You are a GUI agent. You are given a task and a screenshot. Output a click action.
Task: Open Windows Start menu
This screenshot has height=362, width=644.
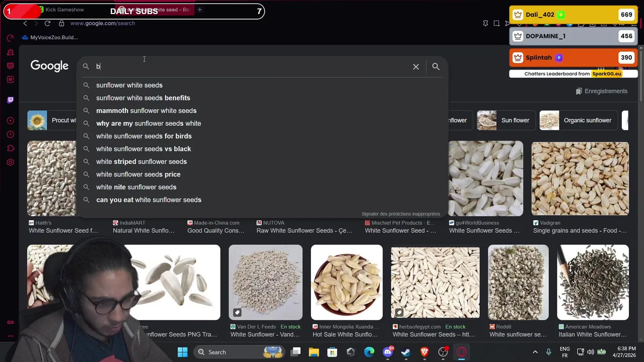click(x=182, y=352)
